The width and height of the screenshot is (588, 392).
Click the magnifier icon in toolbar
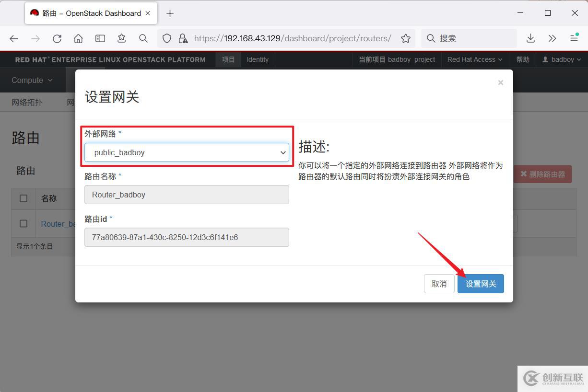(143, 38)
